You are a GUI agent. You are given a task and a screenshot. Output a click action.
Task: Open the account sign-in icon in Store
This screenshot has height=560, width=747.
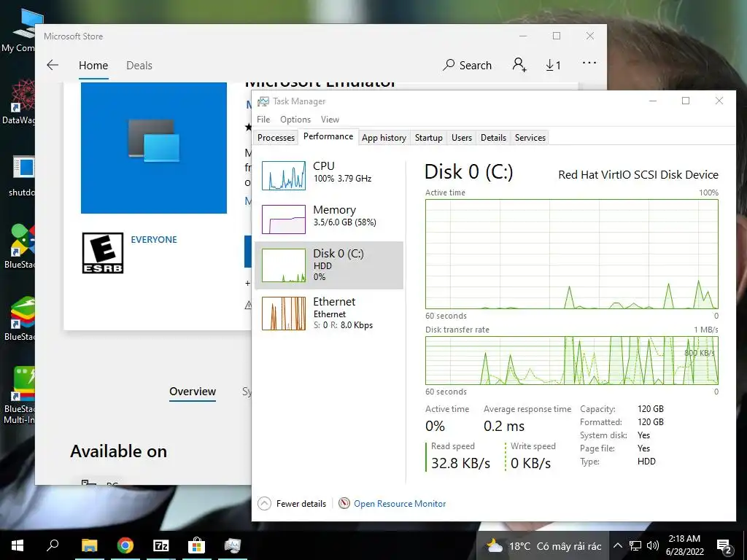(519, 65)
